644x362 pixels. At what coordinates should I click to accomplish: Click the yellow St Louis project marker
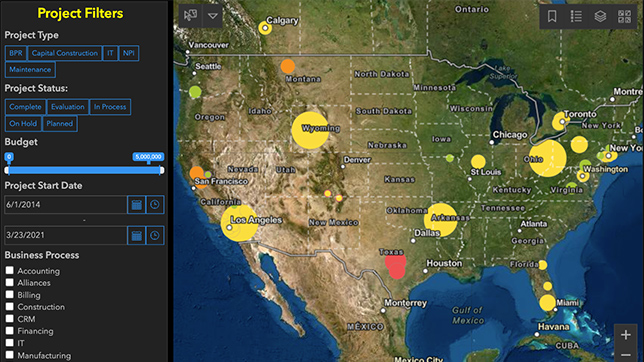[478, 161]
